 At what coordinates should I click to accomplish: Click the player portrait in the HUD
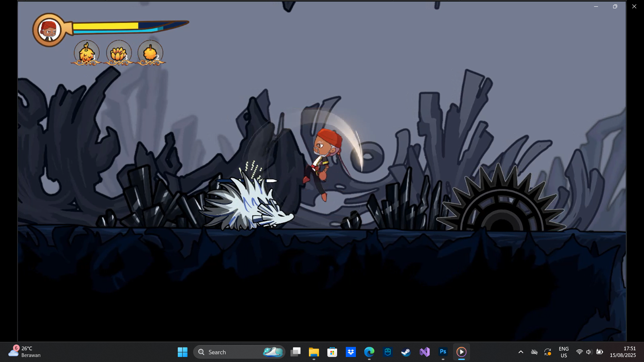click(49, 30)
